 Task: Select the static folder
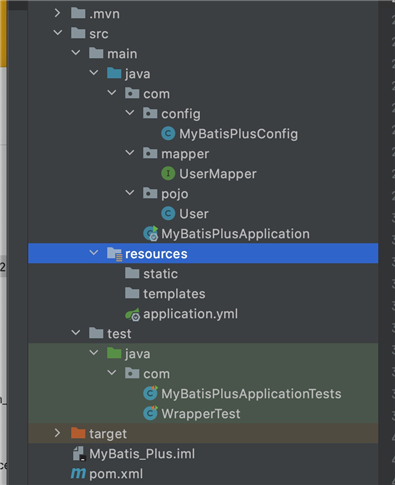pos(151,274)
